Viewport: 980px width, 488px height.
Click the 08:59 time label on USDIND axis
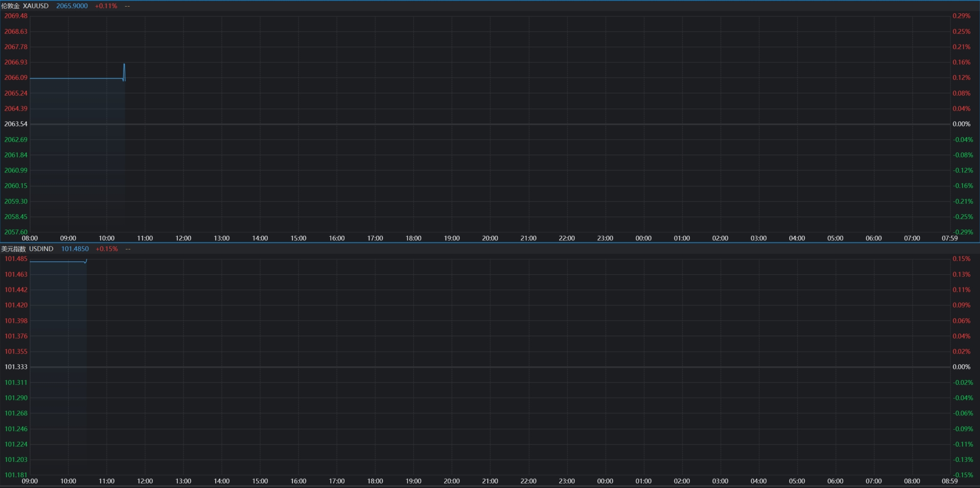click(x=949, y=481)
